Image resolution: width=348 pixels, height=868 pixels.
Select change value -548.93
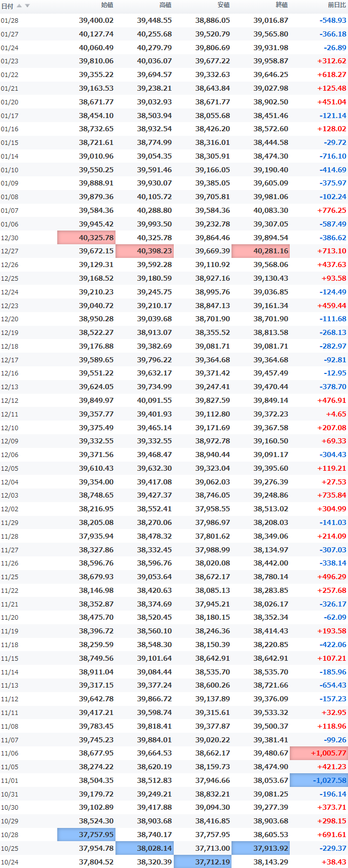333,20
